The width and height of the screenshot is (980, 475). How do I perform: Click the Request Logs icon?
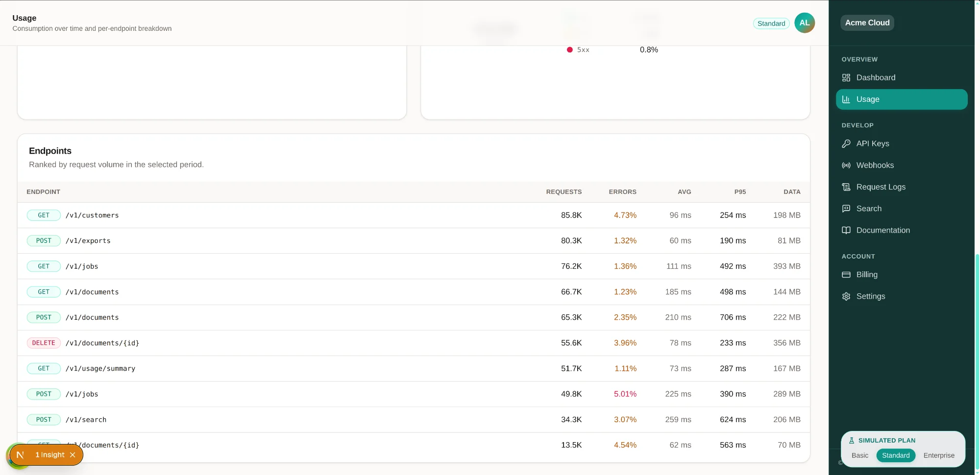pyautogui.click(x=846, y=187)
